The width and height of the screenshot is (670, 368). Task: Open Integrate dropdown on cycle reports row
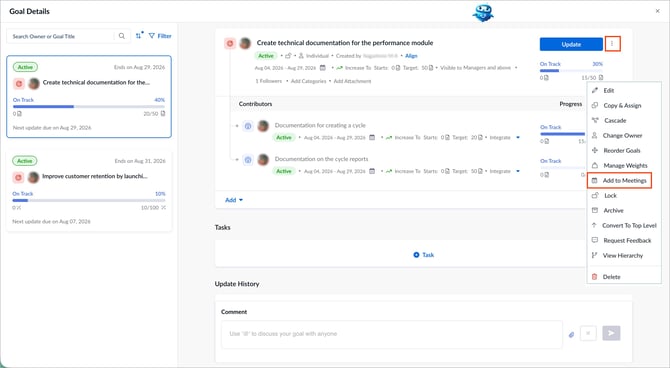pyautogui.click(x=518, y=171)
